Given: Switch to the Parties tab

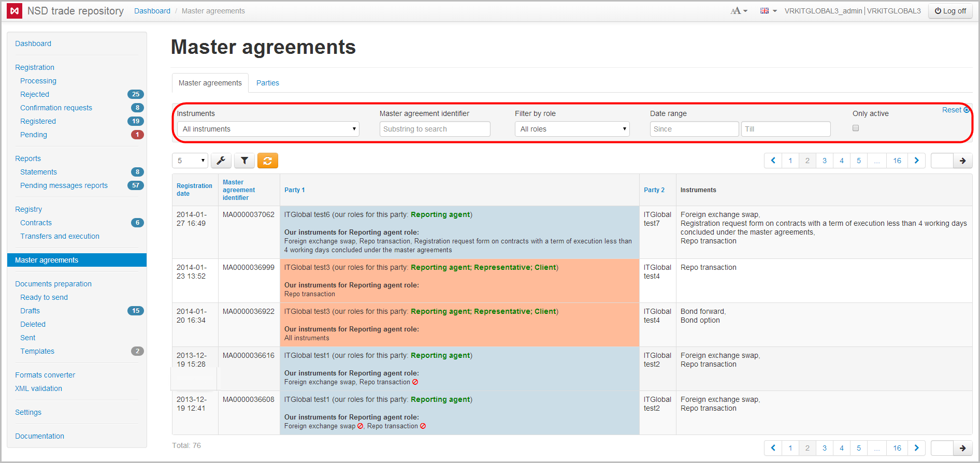Looking at the screenshot, I should coord(267,83).
